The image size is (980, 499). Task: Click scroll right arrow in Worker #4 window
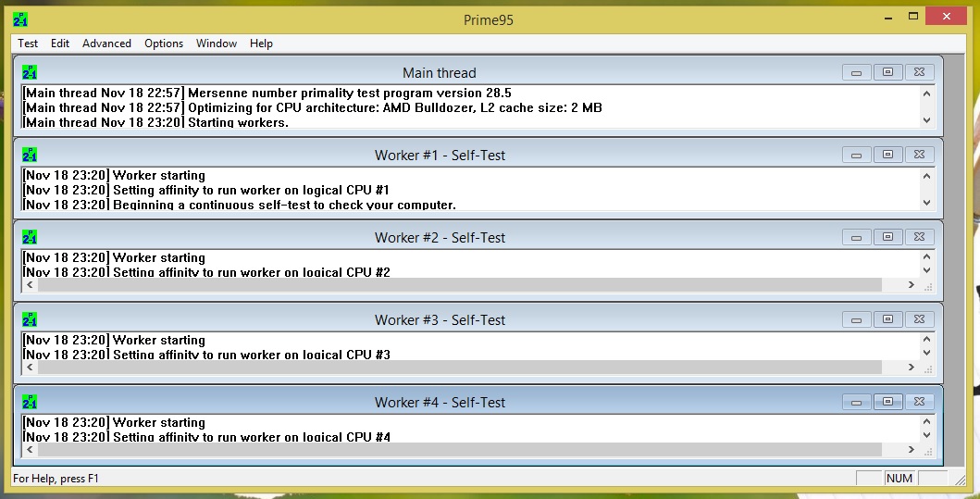coord(912,450)
